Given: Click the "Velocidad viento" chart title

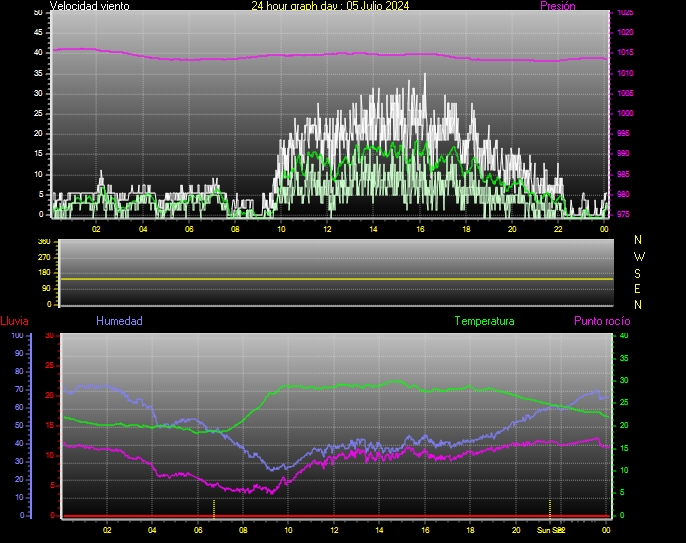Looking at the screenshot, I should (90, 6).
